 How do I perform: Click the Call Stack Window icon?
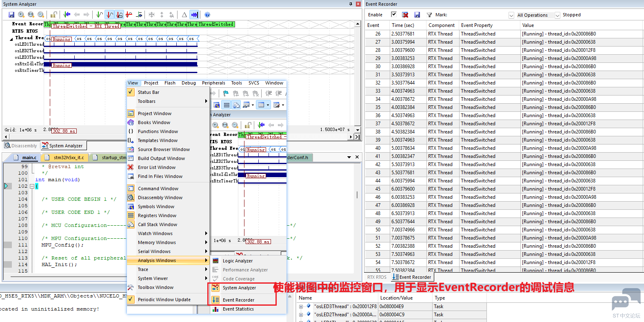(x=131, y=224)
